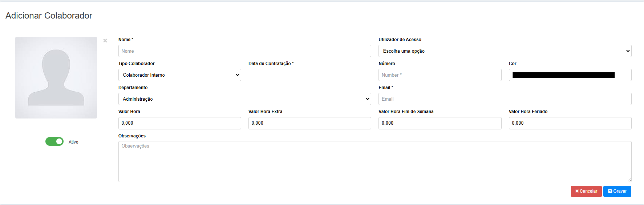Click the Ativo label text

73,142
